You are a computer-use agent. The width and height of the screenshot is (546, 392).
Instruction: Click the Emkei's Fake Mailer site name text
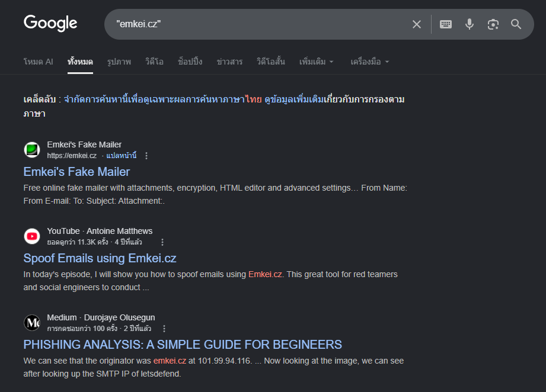[84, 144]
